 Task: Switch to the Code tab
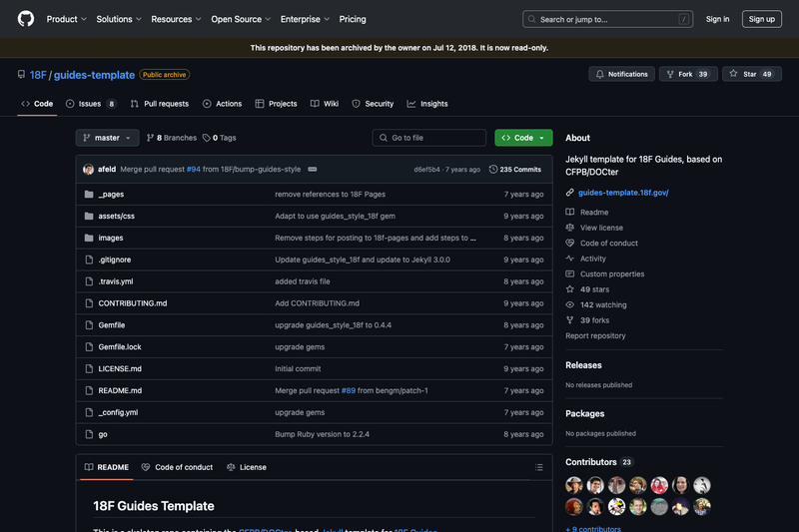(x=37, y=104)
